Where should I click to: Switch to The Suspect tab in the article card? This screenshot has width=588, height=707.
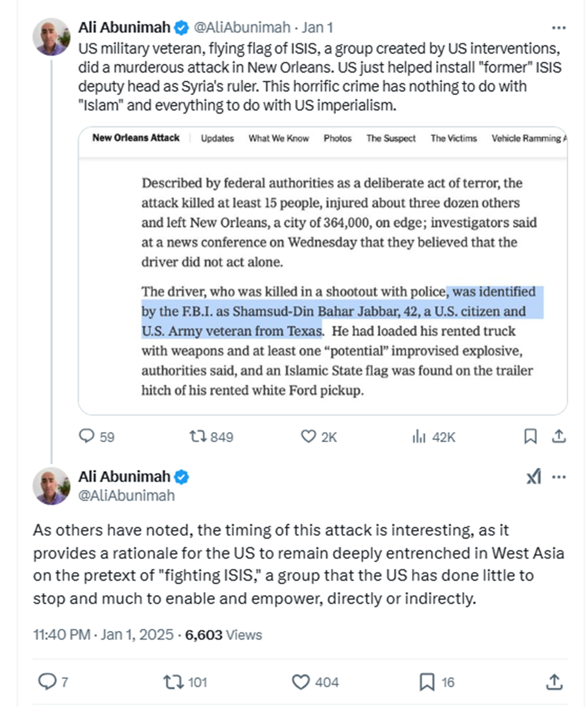point(391,138)
